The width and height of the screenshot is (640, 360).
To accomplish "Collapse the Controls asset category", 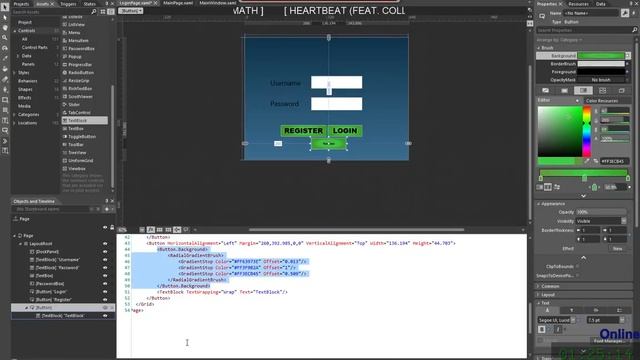I will pyautogui.click(x=15, y=31).
